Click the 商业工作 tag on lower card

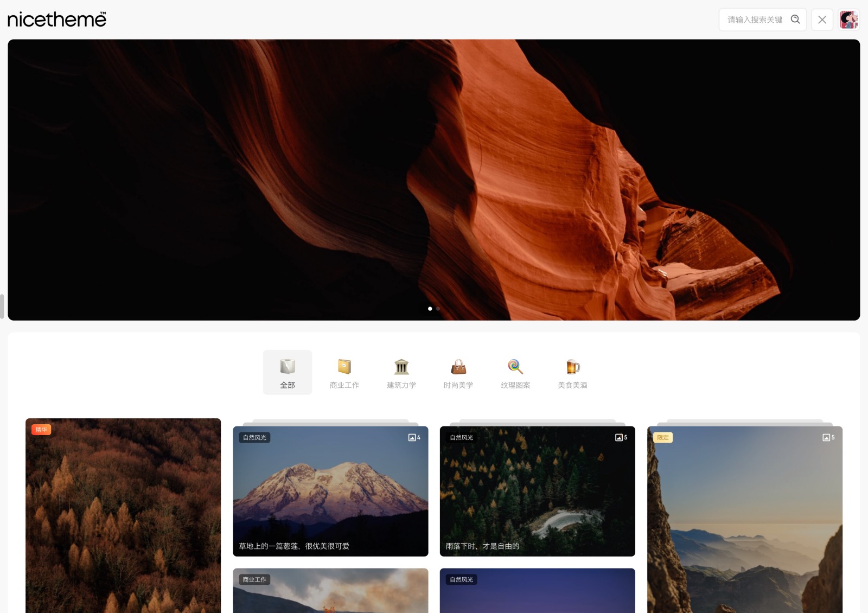click(x=254, y=579)
